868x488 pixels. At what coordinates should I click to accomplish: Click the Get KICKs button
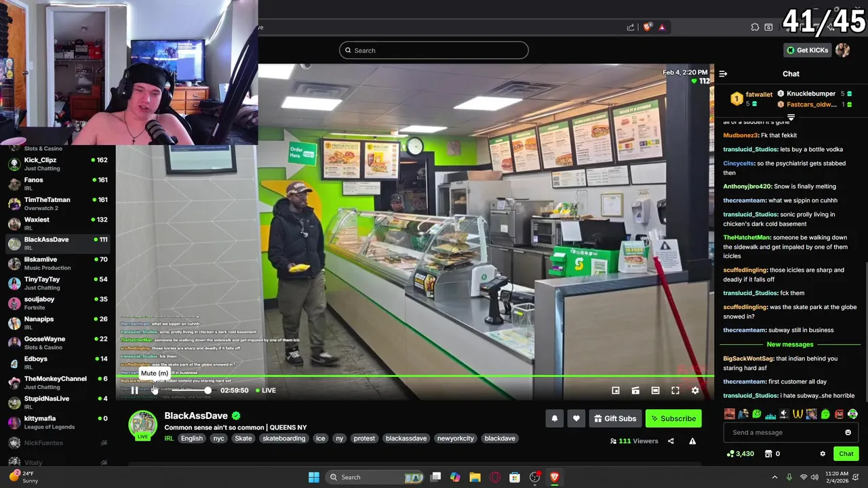click(x=807, y=50)
